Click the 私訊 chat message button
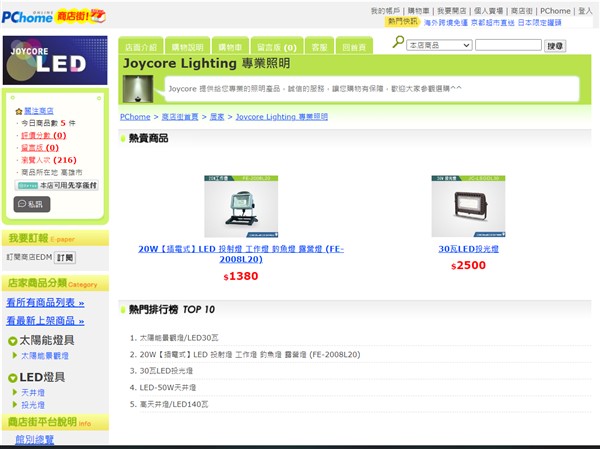Viewport: 600px width, 449px height. pos(32,204)
